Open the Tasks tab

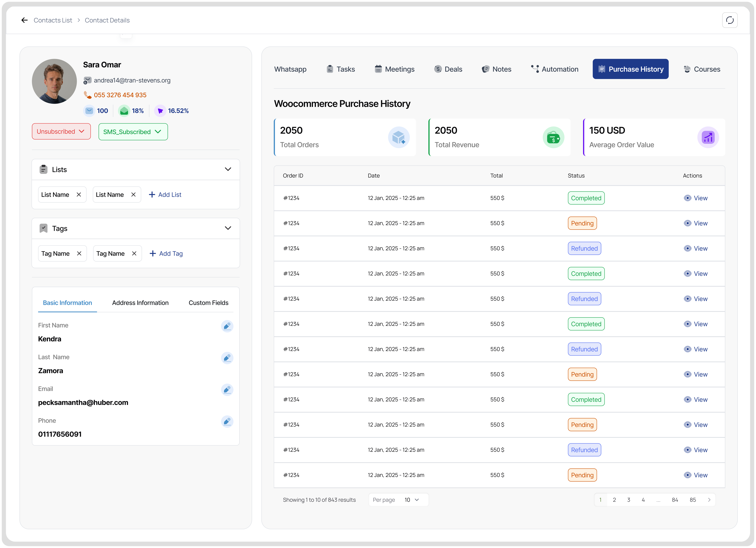pos(341,69)
